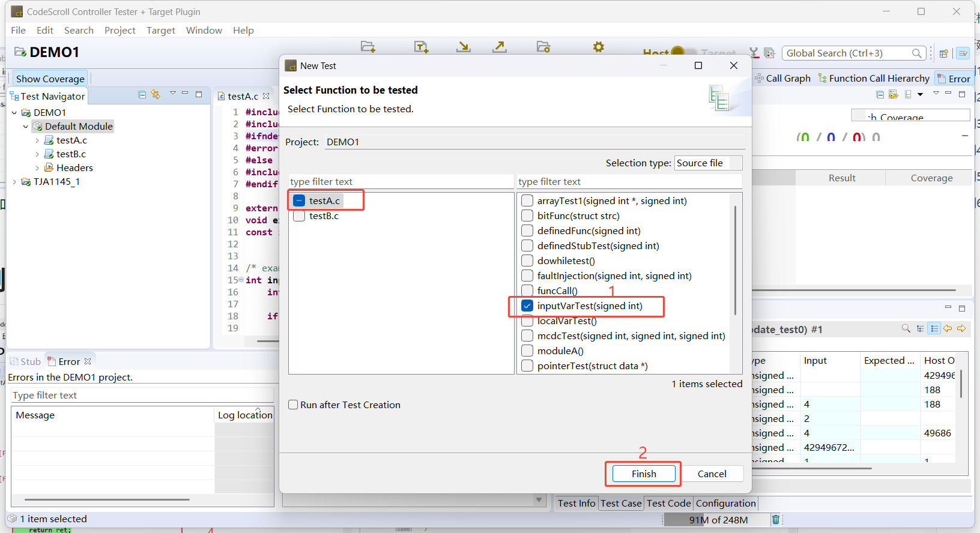Click Finish in New Test dialog
The width and height of the screenshot is (980, 533).
(644, 474)
